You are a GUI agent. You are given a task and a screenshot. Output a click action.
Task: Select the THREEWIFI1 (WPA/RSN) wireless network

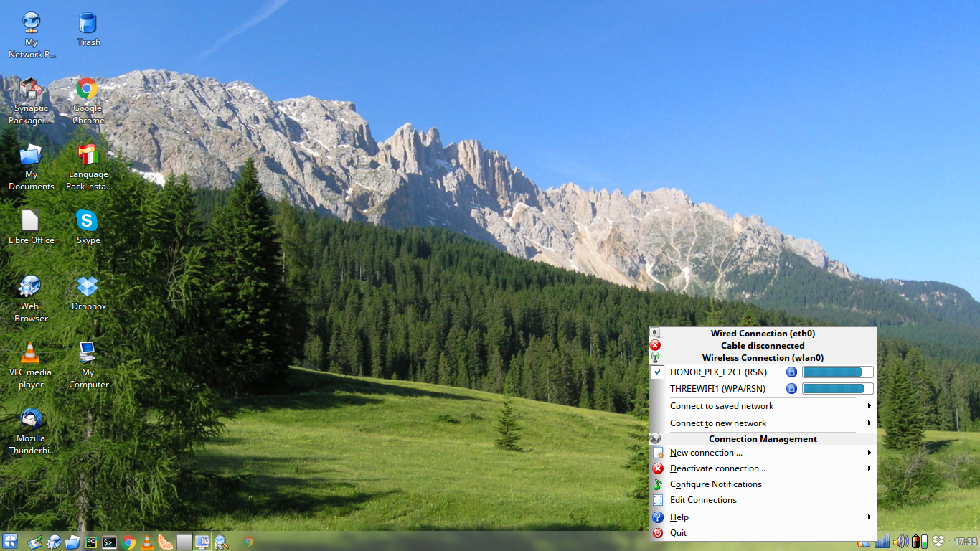click(717, 389)
